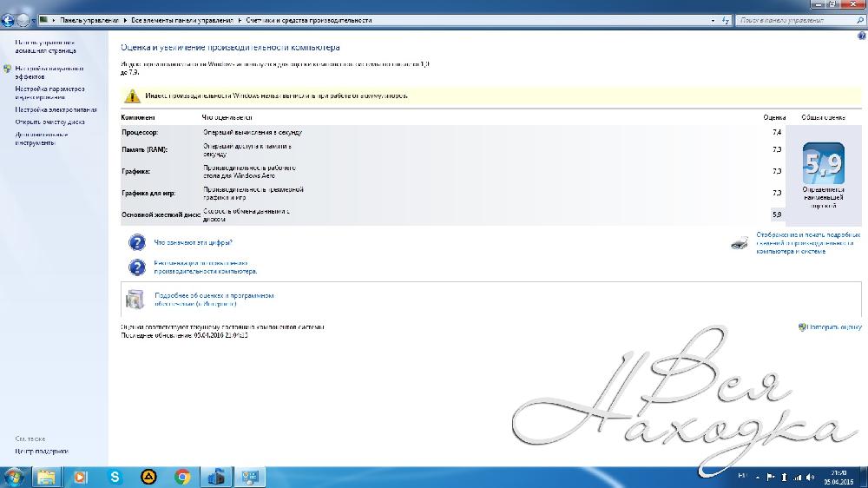
Task: Open Windows Explorer folder icon in taskbar
Action: [x=47, y=477]
